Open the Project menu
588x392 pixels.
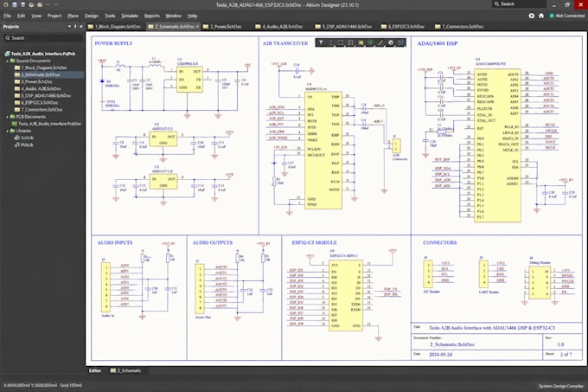click(54, 16)
